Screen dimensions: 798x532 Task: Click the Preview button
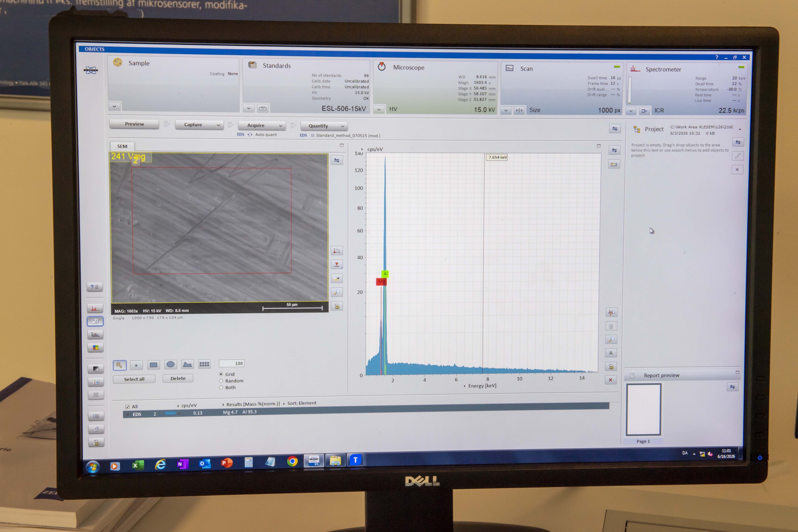[x=134, y=124]
